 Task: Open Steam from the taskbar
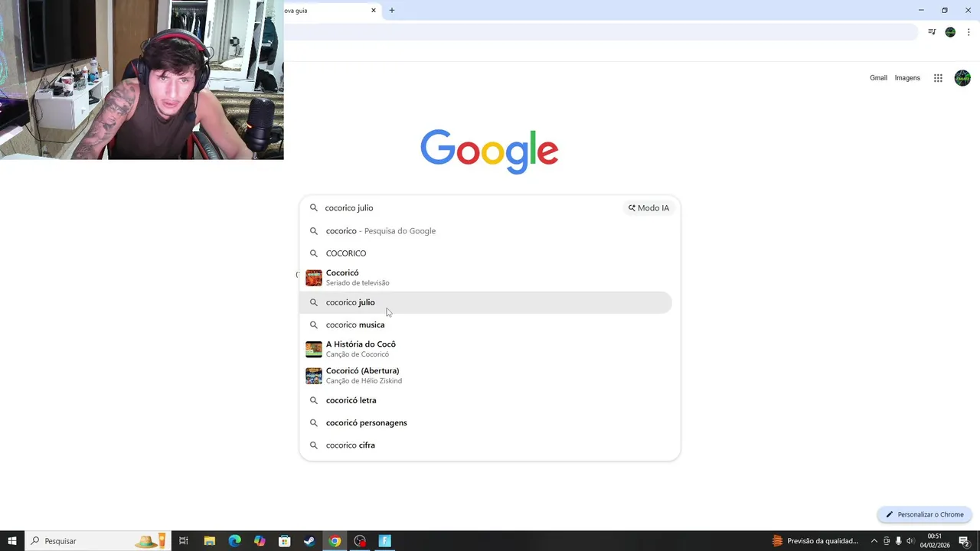[x=309, y=541]
